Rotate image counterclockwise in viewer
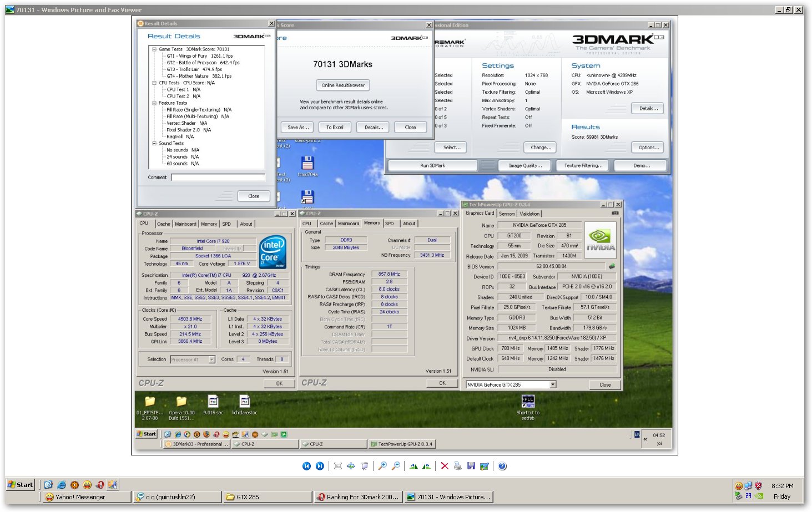Image resolution: width=812 pixels, height=512 pixels. 426,466
